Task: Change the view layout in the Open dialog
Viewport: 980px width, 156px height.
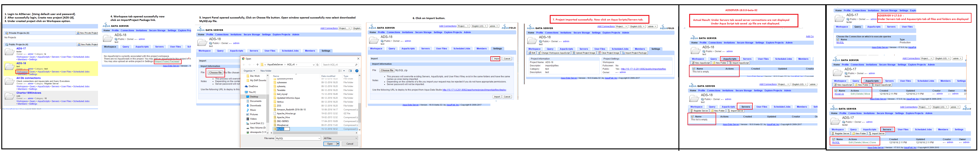Action: pyautogui.click(x=340, y=71)
